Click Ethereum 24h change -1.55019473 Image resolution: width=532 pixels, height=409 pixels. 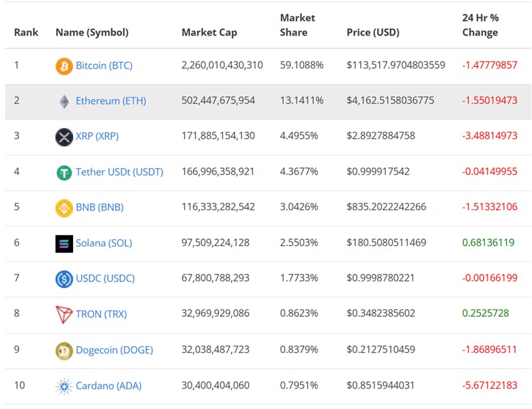tap(490, 100)
